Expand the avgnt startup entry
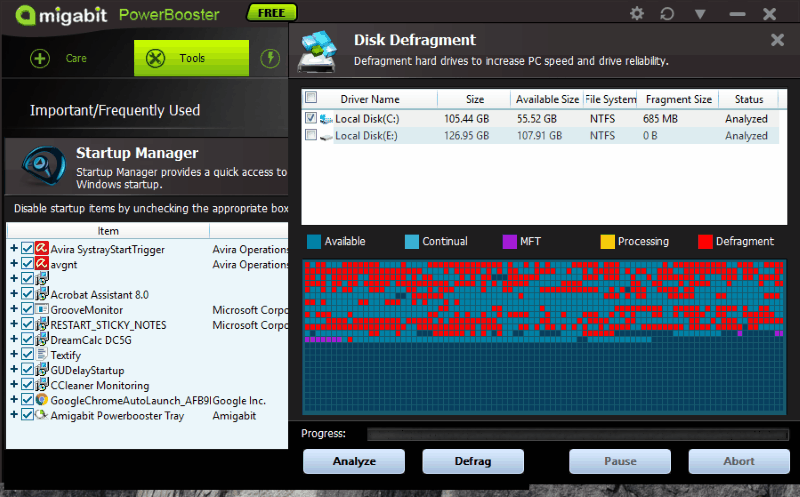This screenshot has width=800, height=497. tap(14, 264)
